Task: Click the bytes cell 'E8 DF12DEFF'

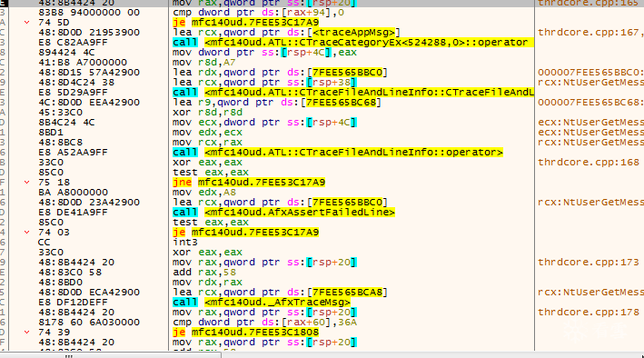Action: (73, 302)
